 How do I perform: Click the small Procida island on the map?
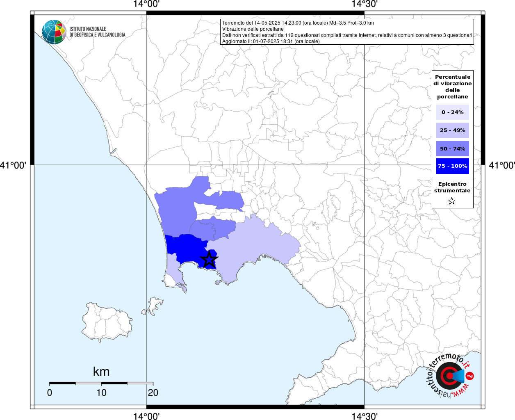[154, 306]
